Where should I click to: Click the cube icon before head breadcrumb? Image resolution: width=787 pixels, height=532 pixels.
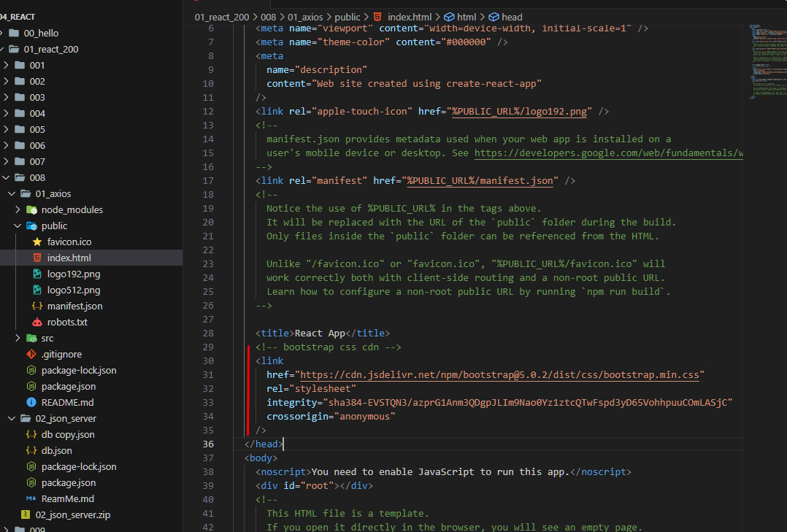click(x=494, y=17)
